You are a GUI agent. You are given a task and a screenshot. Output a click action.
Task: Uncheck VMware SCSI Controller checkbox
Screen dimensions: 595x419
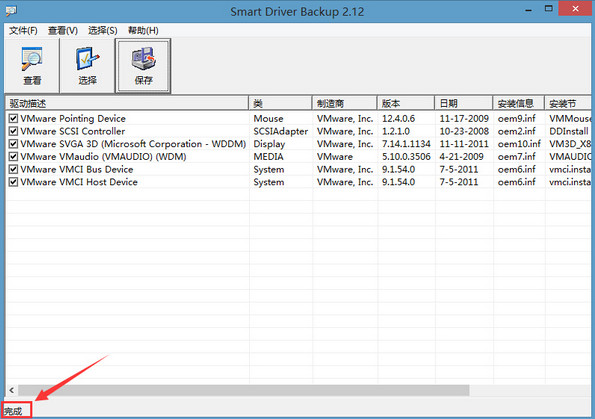click(x=13, y=131)
